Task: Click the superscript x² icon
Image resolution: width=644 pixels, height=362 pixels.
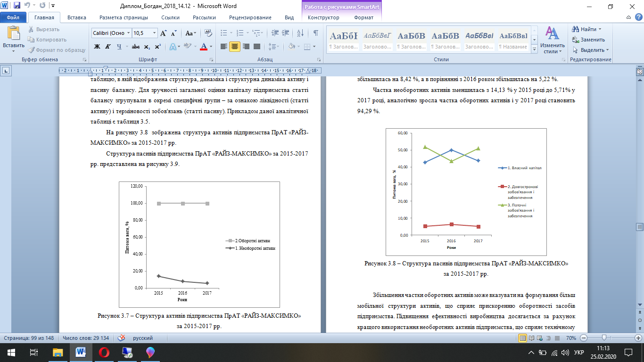Action: coord(158,47)
